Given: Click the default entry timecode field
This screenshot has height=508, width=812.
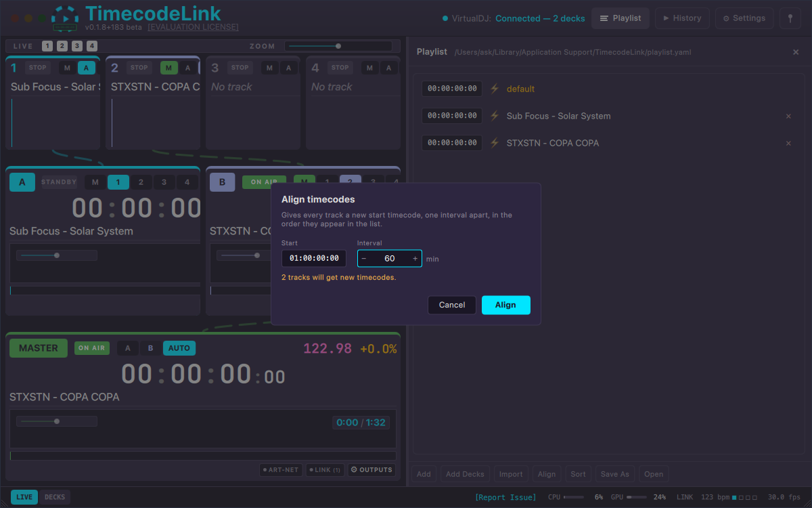Looking at the screenshot, I should pyautogui.click(x=452, y=89).
